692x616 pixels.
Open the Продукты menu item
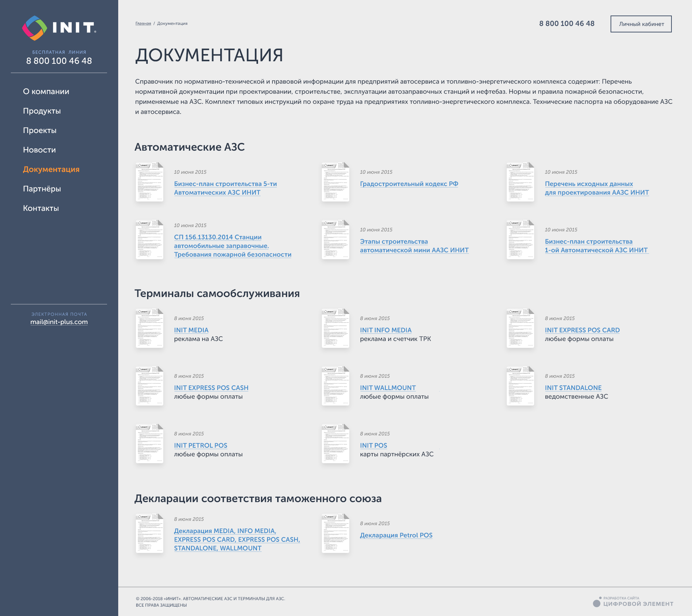pyautogui.click(x=42, y=111)
